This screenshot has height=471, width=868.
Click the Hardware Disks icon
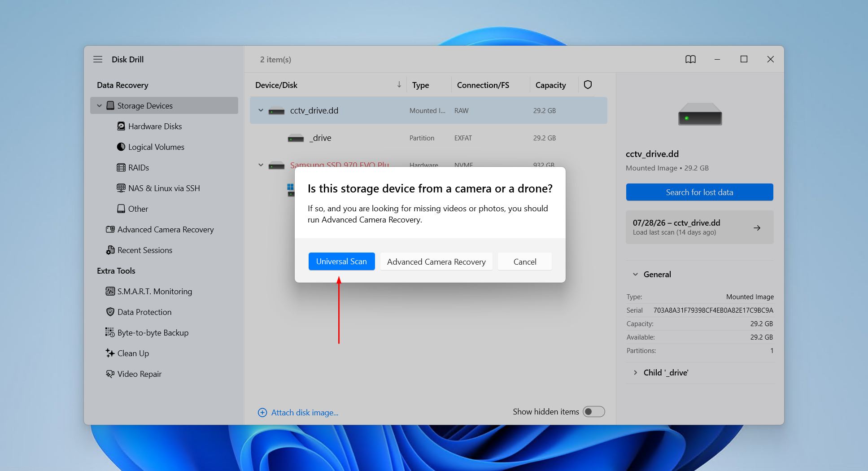121,126
